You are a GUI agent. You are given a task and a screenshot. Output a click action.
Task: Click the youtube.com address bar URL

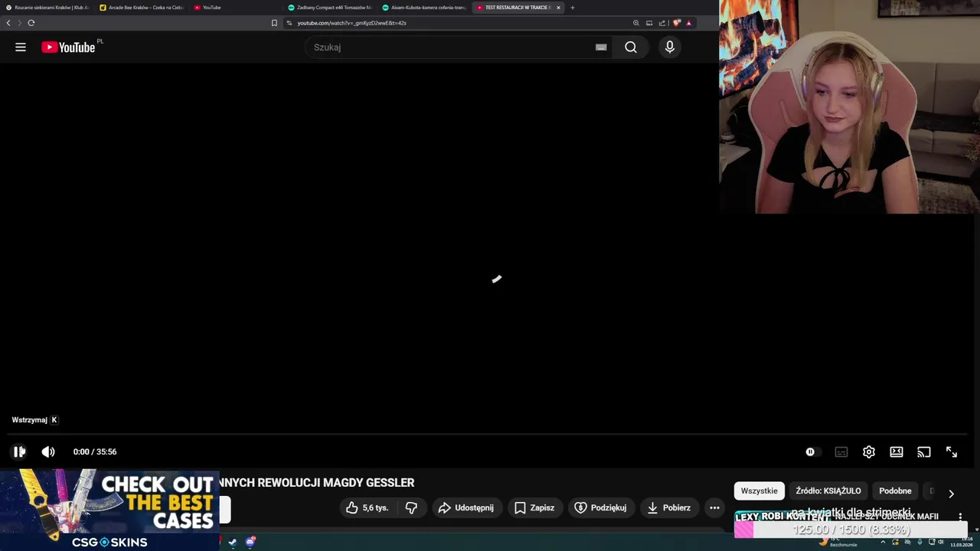click(x=351, y=23)
